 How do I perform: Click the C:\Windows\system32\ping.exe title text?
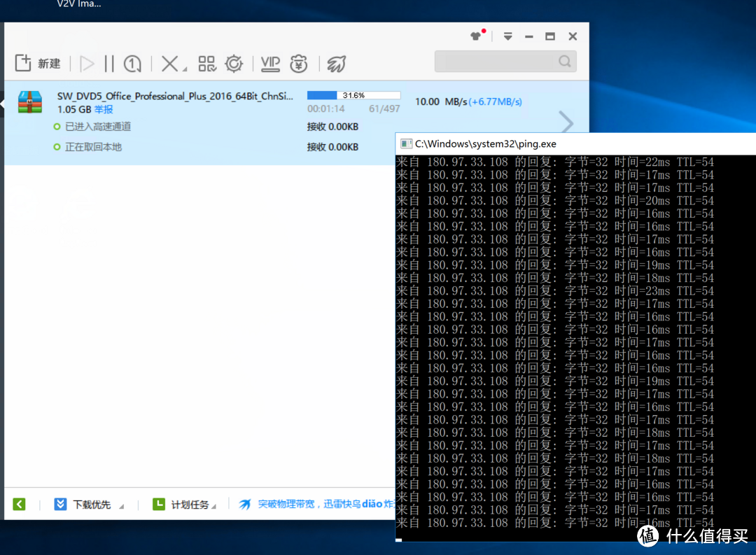(486, 143)
